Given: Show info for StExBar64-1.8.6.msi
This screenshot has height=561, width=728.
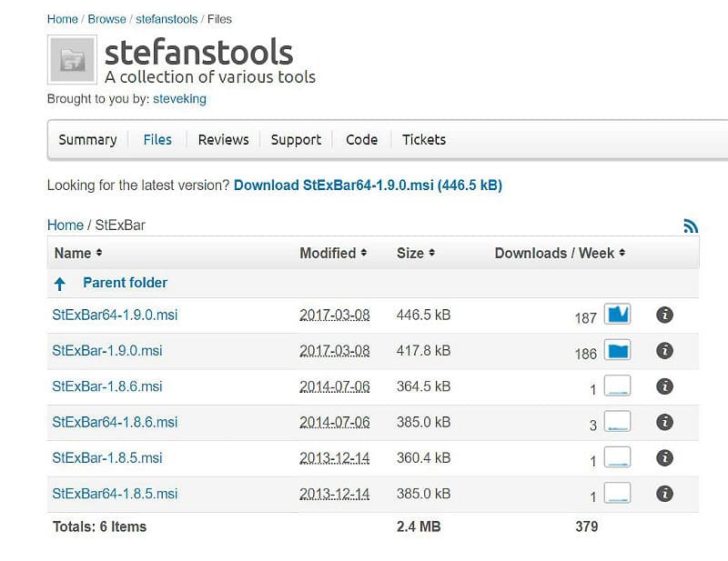Looking at the screenshot, I should 664,422.
